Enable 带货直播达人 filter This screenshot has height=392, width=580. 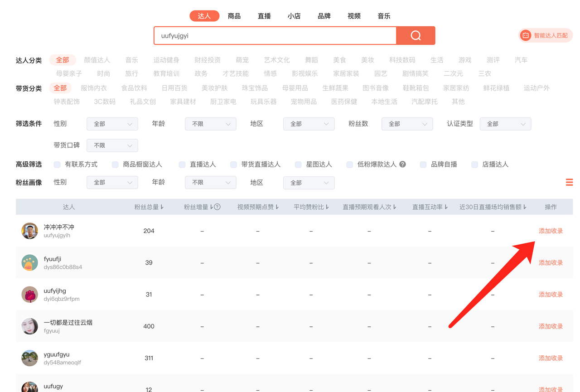click(x=233, y=165)
